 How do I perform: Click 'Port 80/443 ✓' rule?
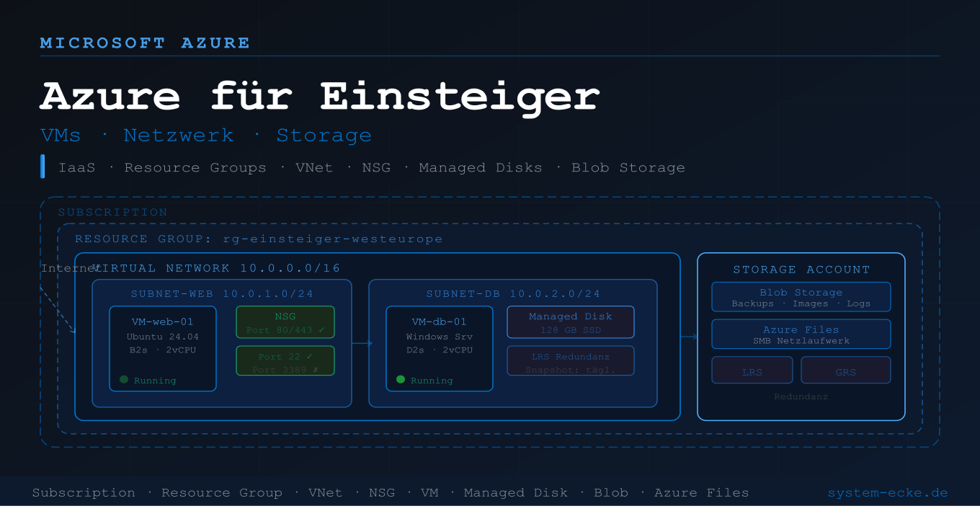pos(285,330)
